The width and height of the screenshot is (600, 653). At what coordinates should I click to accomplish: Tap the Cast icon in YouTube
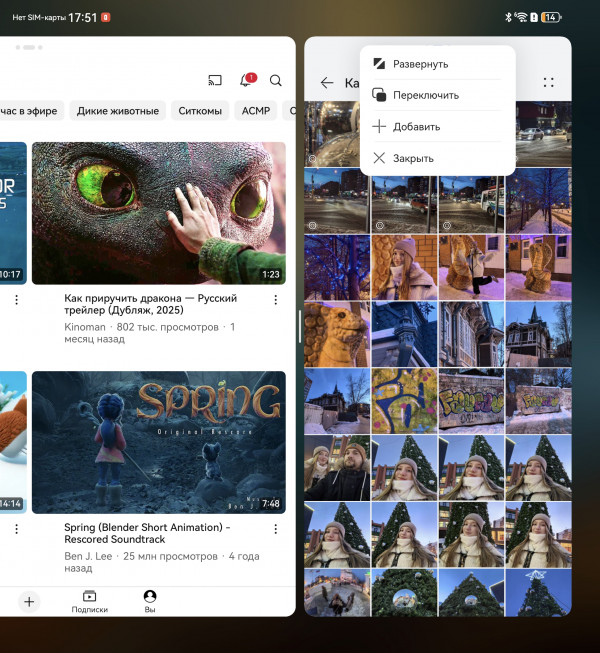[x=215, y=80]
